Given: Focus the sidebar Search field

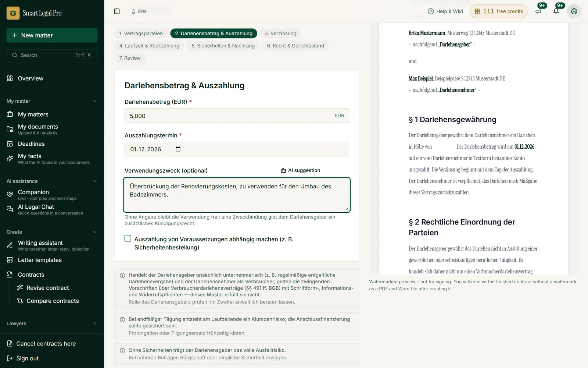Looking at the screenshot, I should 52,55.
